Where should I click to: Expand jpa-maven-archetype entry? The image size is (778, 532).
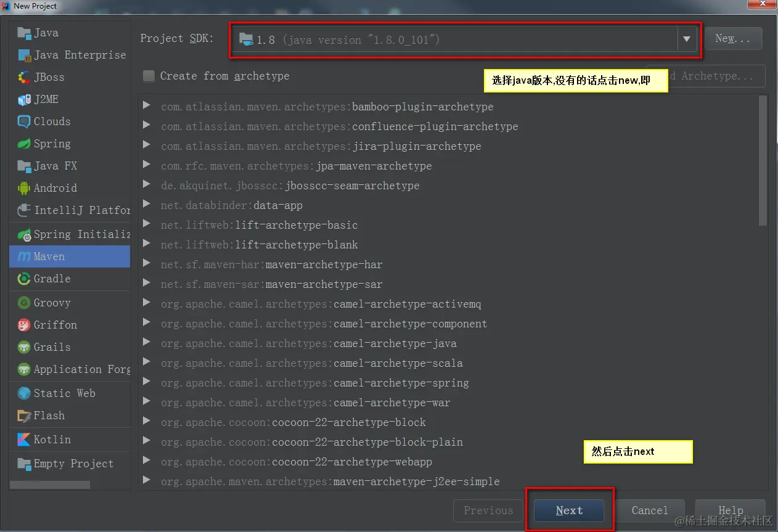click(x=146, y=165)
